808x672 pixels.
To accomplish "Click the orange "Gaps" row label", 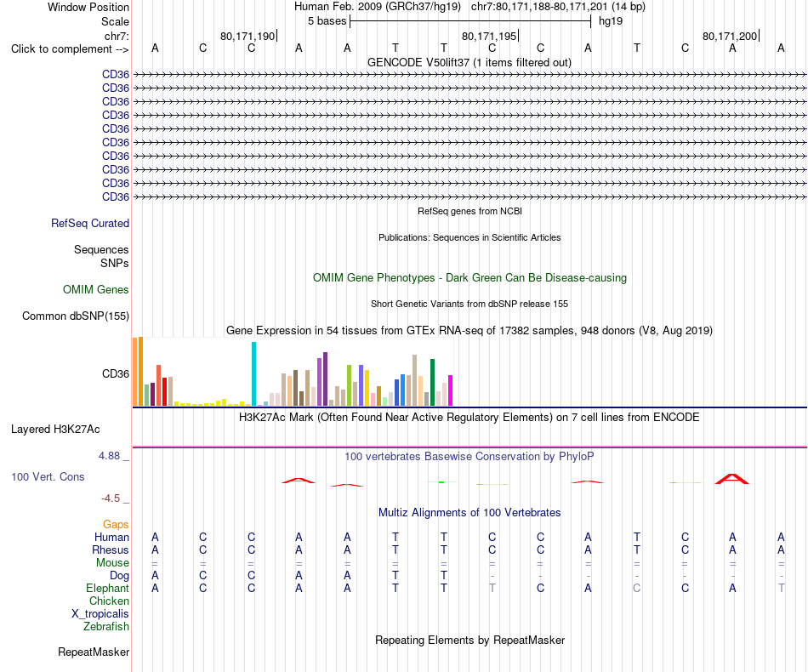I will click(116, 524).
